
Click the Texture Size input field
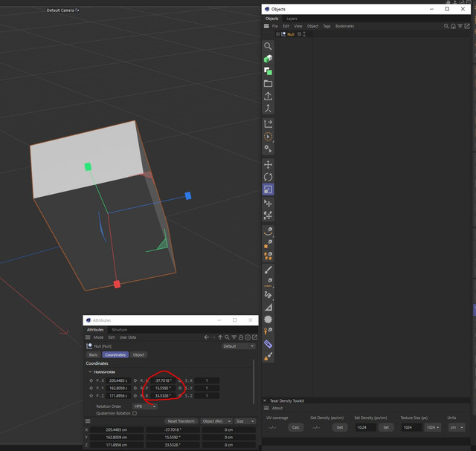click(411, 427)
